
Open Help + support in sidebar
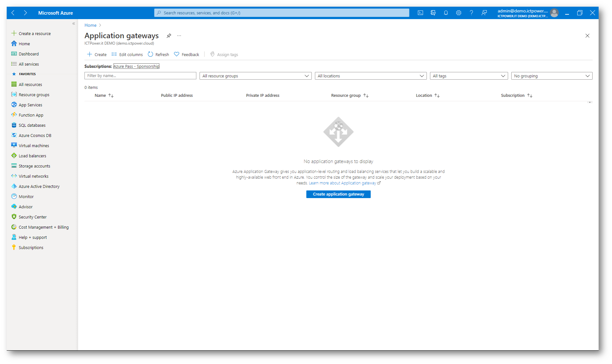coord(29,237)
